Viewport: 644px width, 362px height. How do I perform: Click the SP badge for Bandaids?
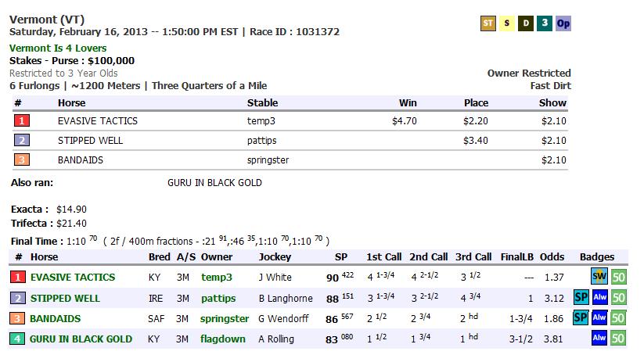pyautogui.click(x=581, y=318)
